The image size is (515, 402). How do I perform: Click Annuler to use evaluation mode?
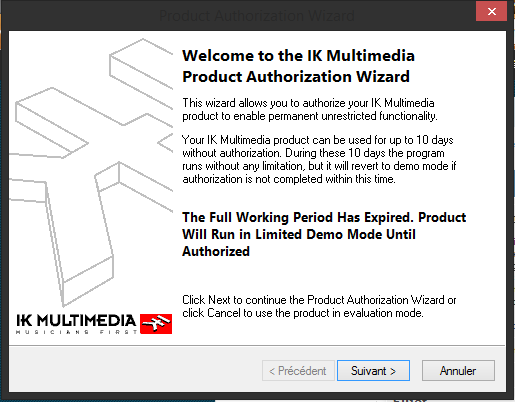tap(458, 370)
